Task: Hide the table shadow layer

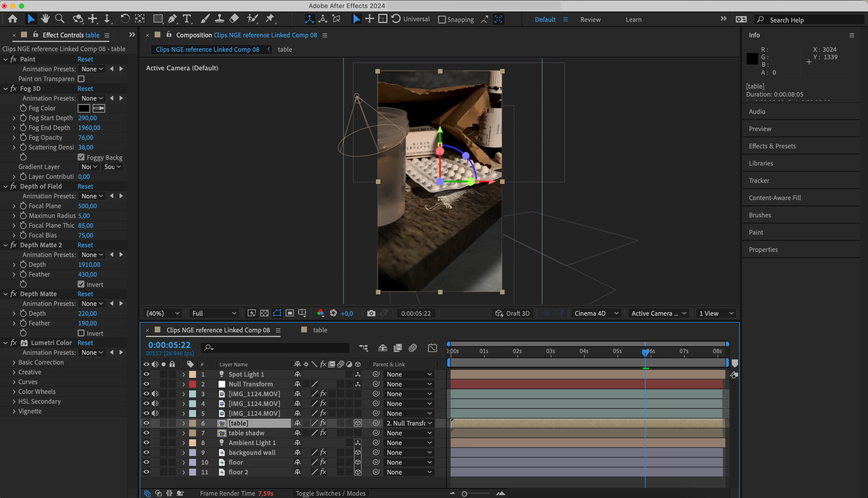Action: coord(146,433)
